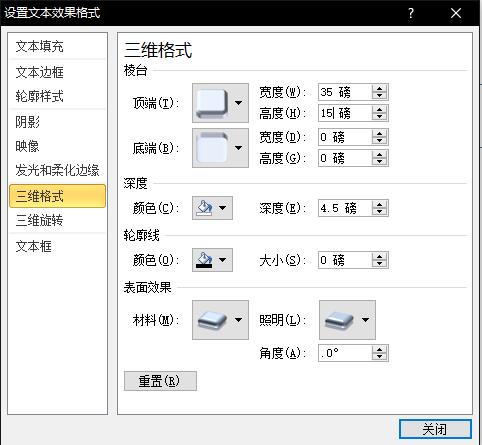482x445 pixels.
Task: Click 角度(A) input field
Action: pyautogui.click(x=345, y=353)
